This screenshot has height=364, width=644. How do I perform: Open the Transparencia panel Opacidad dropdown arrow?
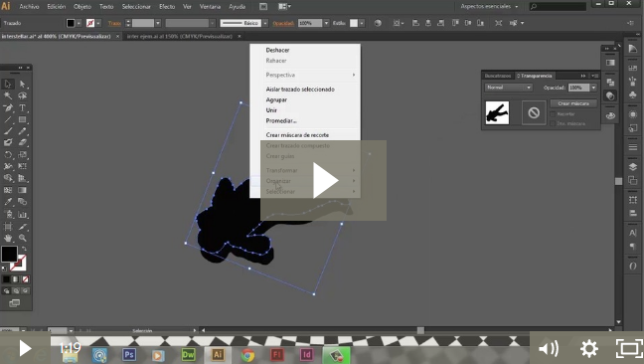point(593,88)
